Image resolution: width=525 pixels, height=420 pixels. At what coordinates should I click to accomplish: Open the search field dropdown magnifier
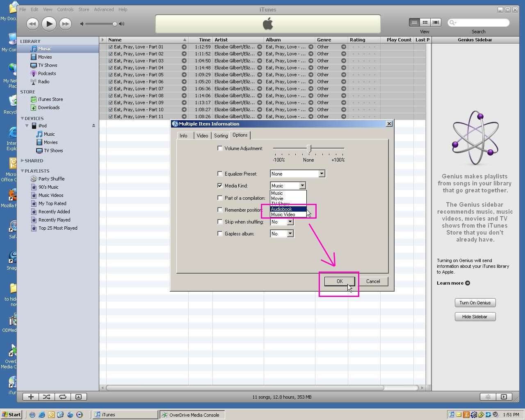click(x=453, y=23)
